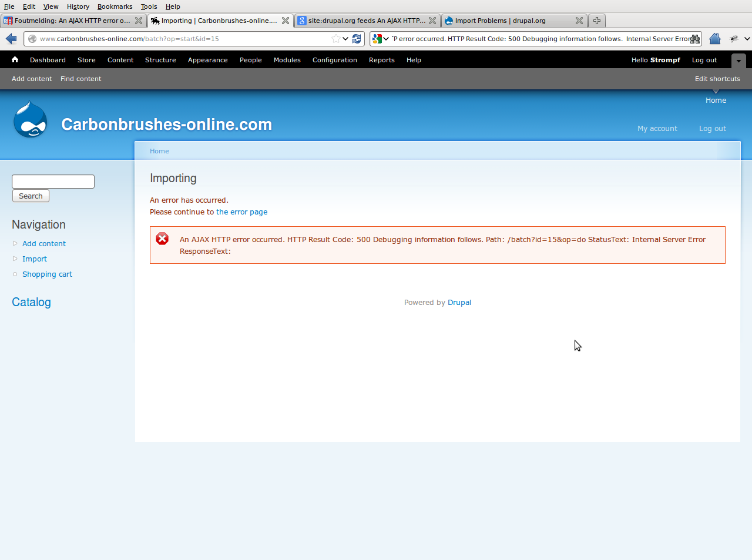Open Reports in the admin toolbar

pos(382,60)
